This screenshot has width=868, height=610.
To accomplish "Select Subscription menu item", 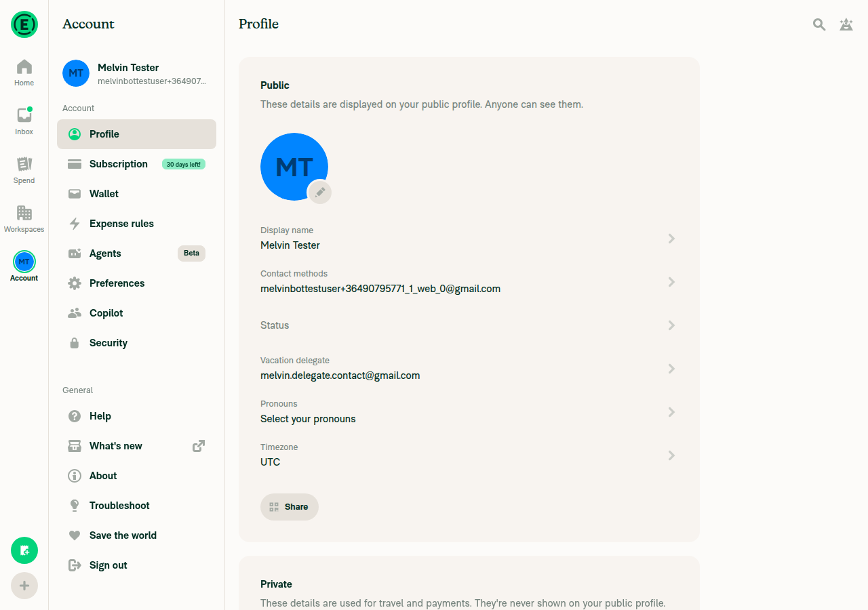I will [x=136, y=164].
